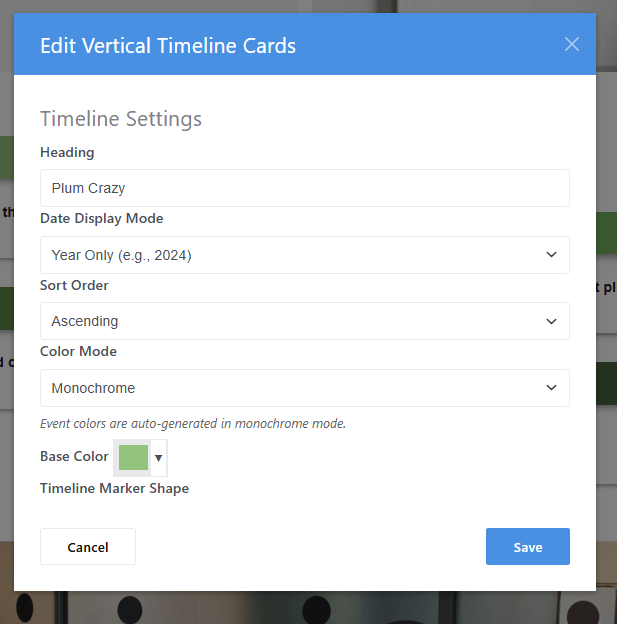
Task: Open the Date Display Mode dropdown
Action: pyautogui.click(x=304, y=255)
